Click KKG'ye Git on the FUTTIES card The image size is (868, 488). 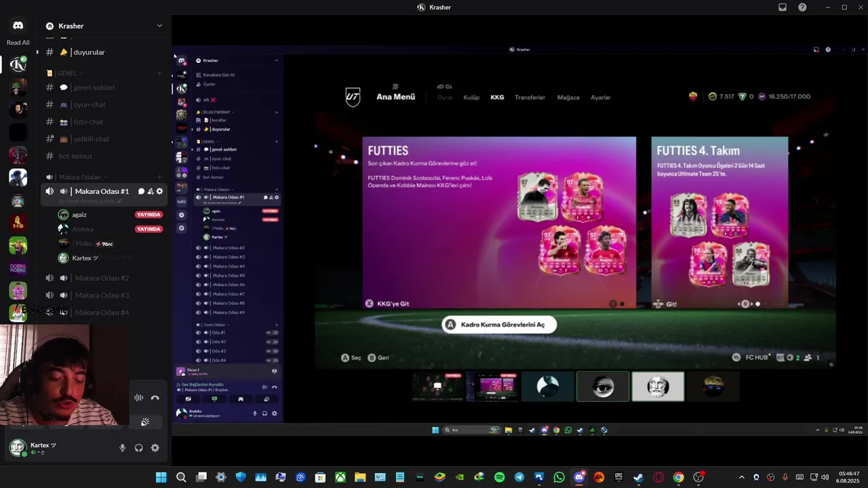387,304
